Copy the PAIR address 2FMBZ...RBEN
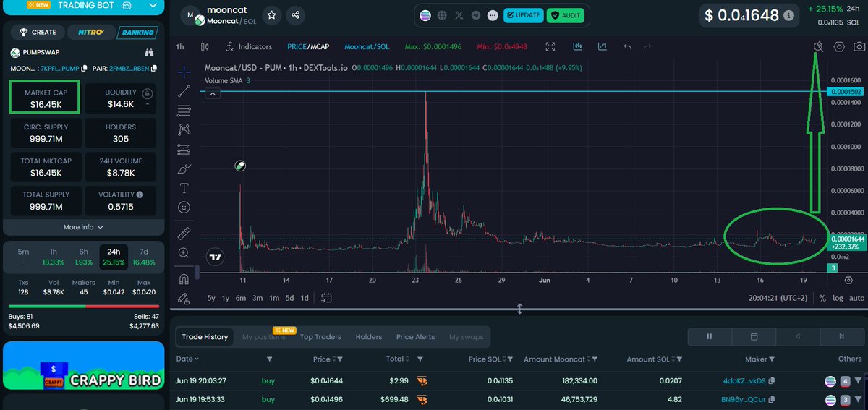The image size is (868, 410). click(153, 69)
